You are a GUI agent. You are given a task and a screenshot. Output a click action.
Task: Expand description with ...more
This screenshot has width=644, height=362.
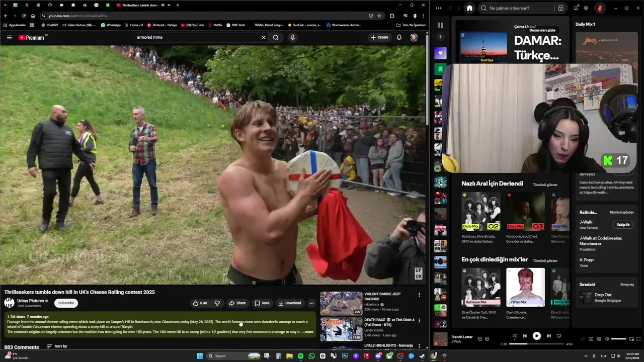coord(308,332)
